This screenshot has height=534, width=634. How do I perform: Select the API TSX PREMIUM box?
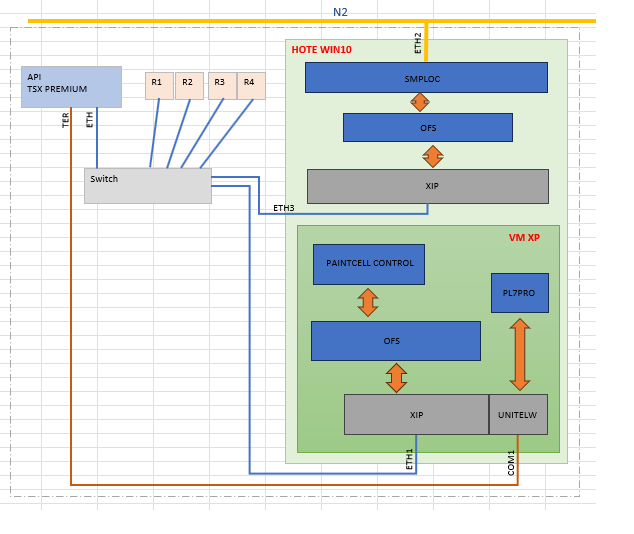tap(71, 86)
